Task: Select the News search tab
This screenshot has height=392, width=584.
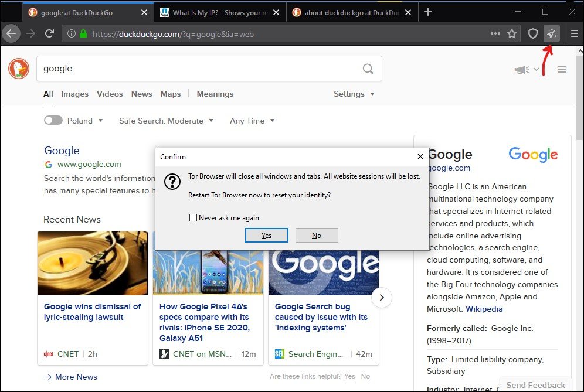Action: (141, 94)
